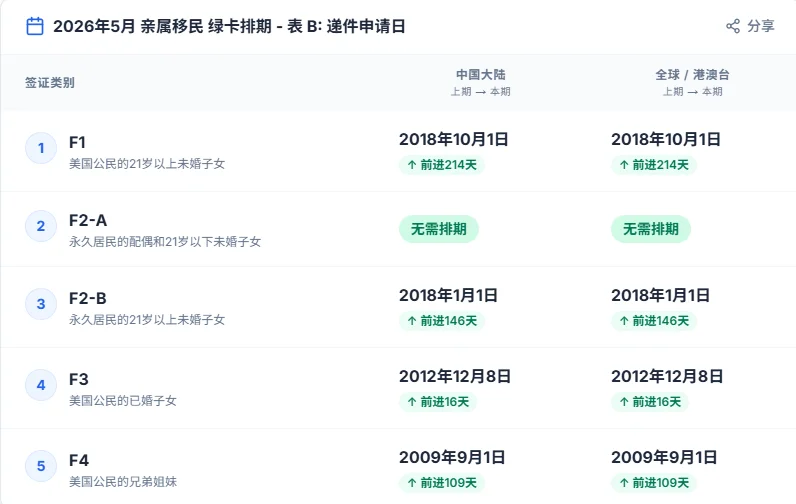796x504 pixels.
Task: Click the 中国大陆 column header
Action: point(480,75)
